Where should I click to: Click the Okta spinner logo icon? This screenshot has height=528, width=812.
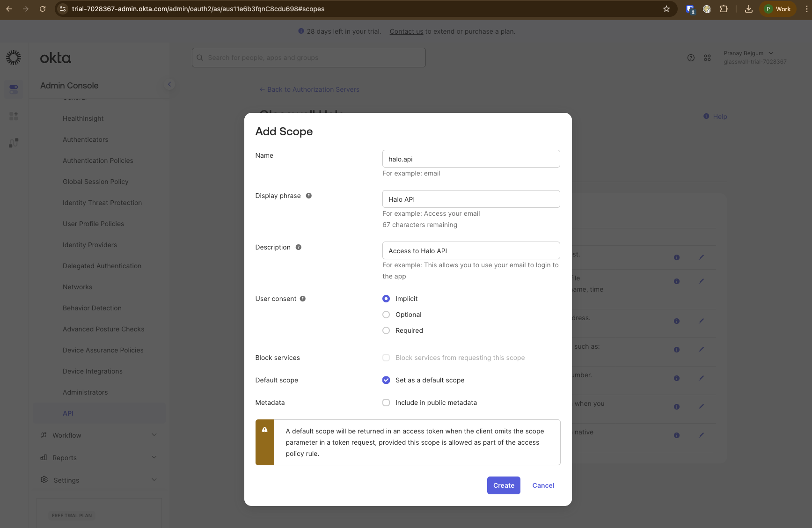(13, 57)
